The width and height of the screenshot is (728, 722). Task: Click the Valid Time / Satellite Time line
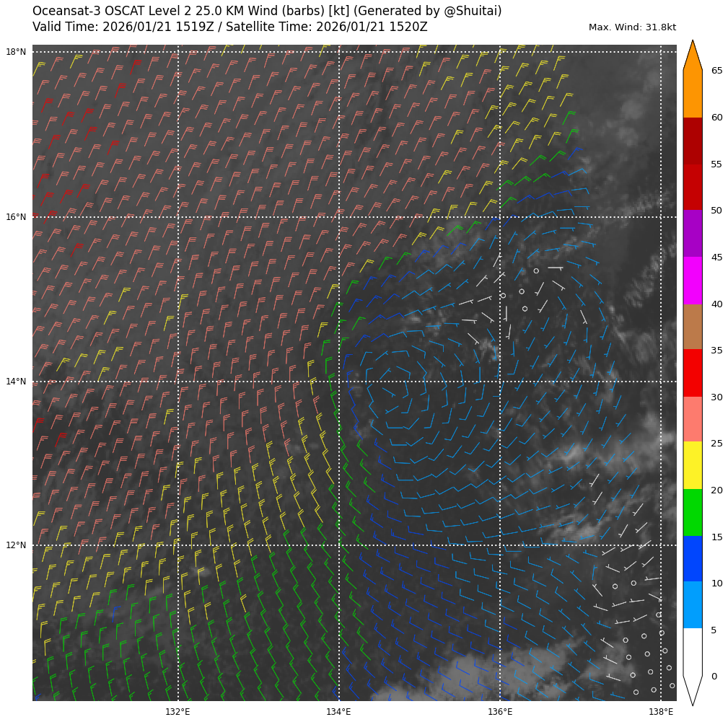click(229, 27)
